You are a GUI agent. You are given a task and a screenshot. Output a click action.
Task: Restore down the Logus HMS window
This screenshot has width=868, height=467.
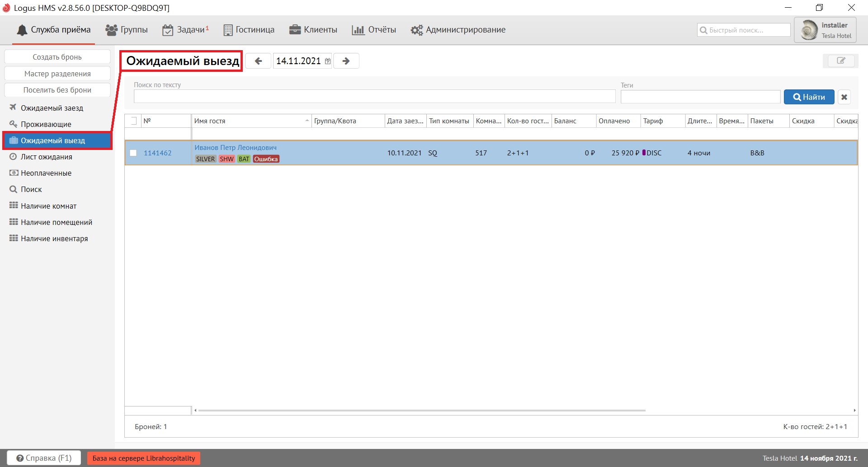pyautogui.click(x=819, y=8)
